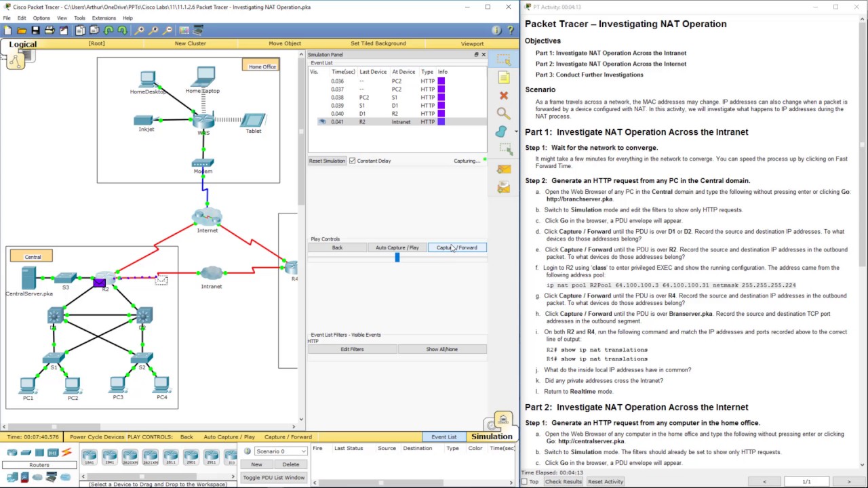Image resolution: width=868 pixels, height=488 pixels.
Task: Open the Tools menu
Action: coord(80,18)
